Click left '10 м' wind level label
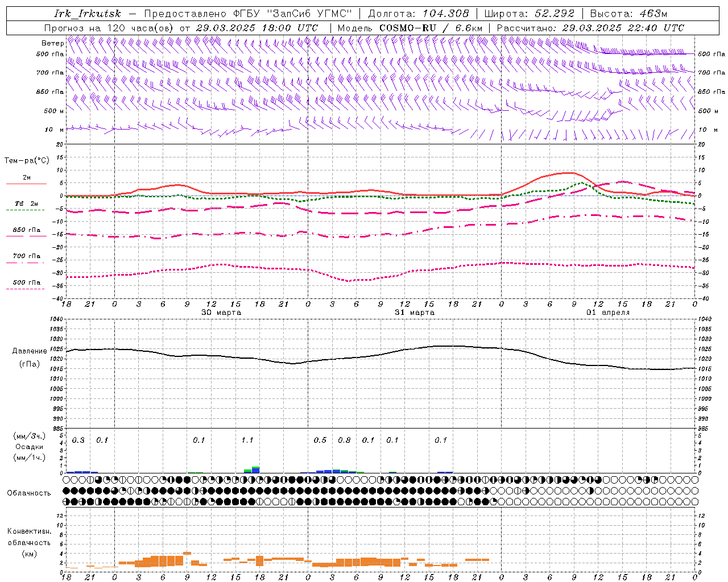The width and height of the screenshot is (728, 582). [x=55, y=130]
